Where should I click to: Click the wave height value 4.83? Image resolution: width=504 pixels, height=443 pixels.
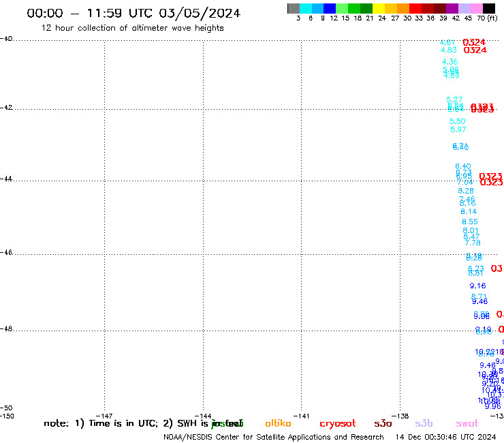coord(448,50)
